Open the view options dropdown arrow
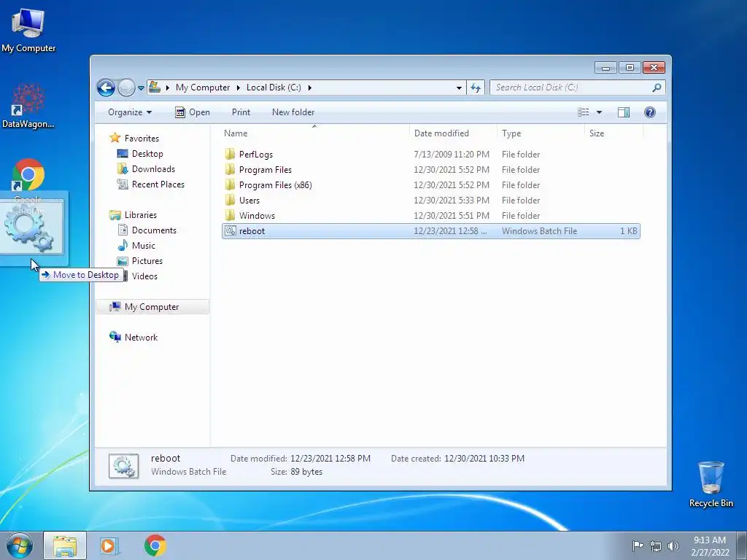The image size is (747, 560). [600, 112]
